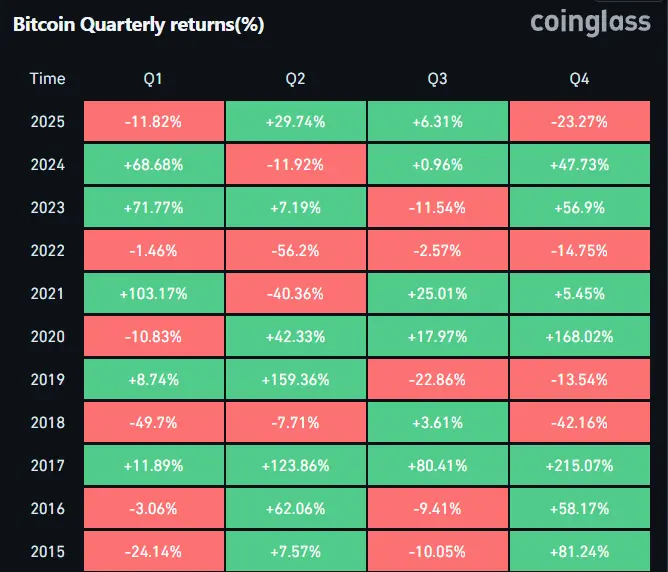This screenshot has height=572, width=668.
Task: Select the Q1 column header
Action: click(x=154, y=78)
